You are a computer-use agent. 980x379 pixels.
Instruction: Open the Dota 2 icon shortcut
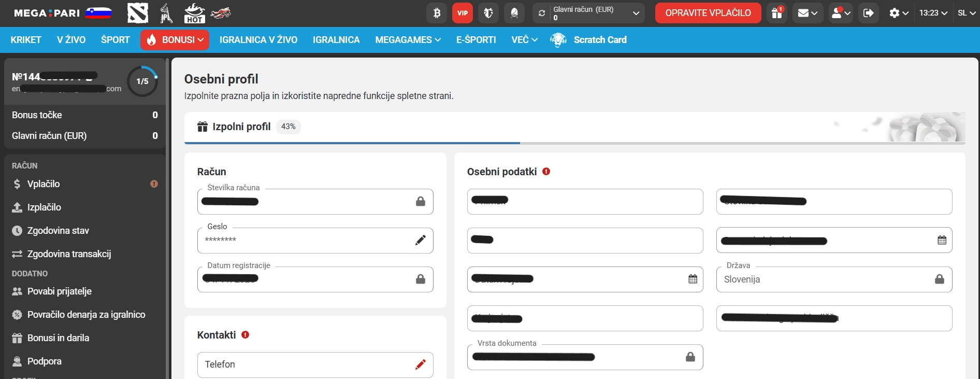pos(138,13)
